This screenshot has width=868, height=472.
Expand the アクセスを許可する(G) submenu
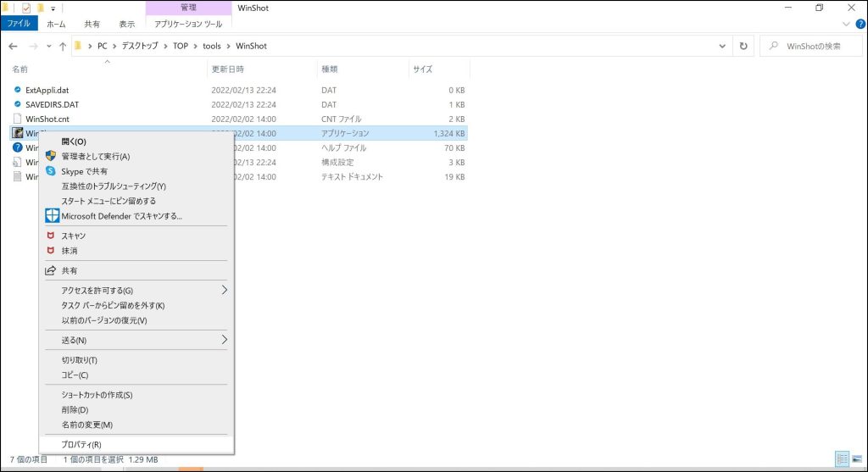point(225,290)
